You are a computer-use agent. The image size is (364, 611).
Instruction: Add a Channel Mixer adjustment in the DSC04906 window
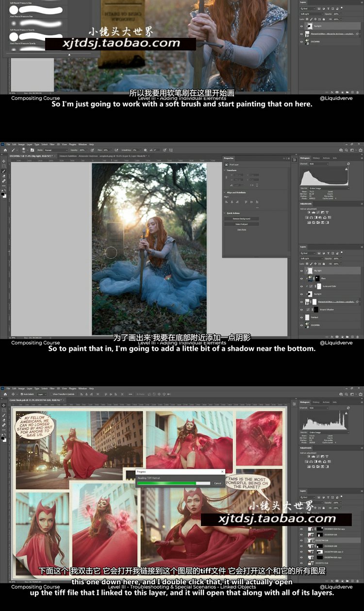click(x=325, y=217)
